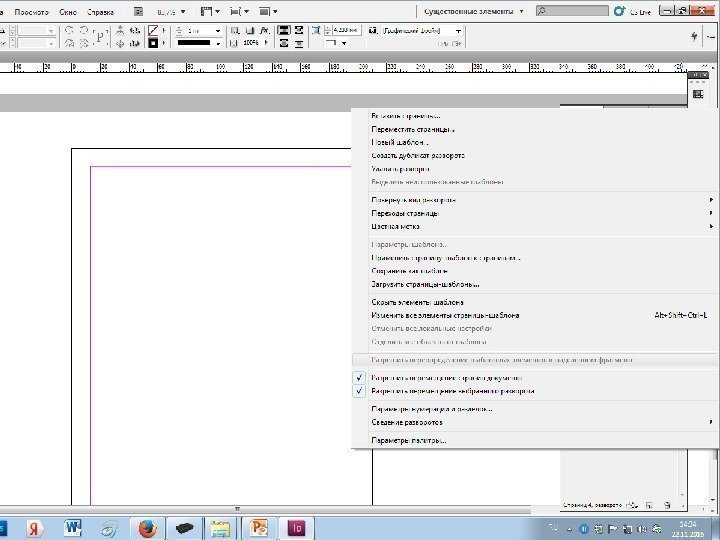The image size is (720, 540).
Task: Toggle the checked allow selected spread to shuffle option
Action: (534, 391)
